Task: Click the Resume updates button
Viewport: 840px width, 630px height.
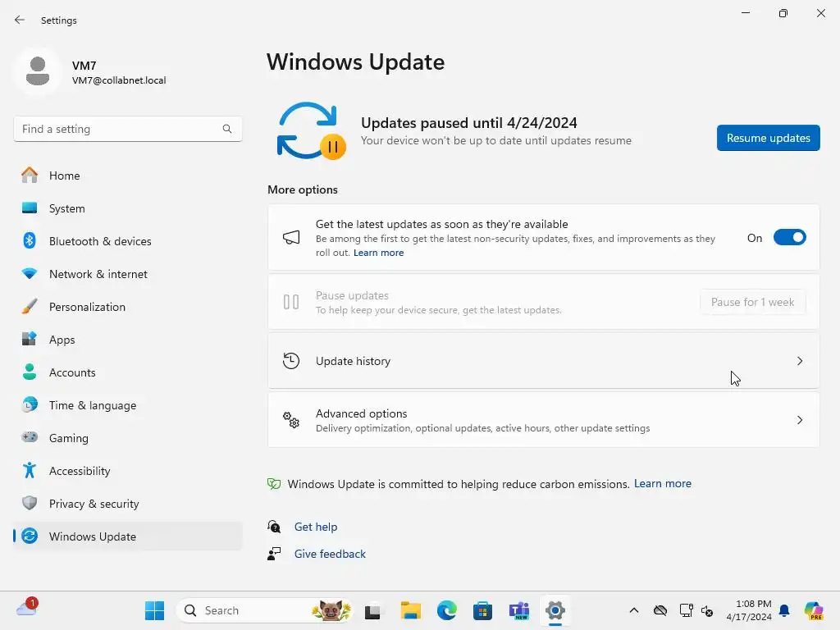Action: [768, 138]
